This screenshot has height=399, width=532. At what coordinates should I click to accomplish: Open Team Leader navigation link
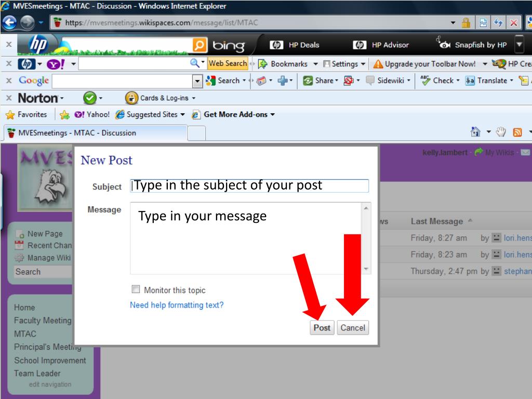37,373
